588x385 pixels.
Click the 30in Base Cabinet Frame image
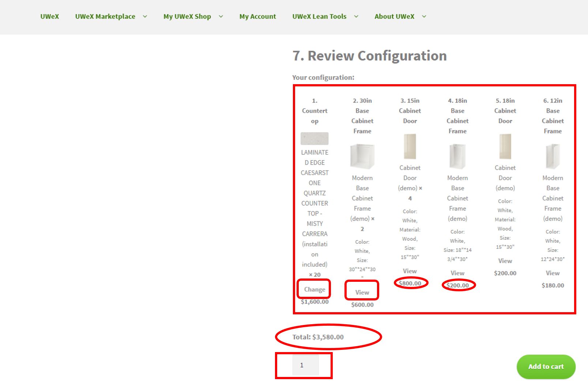point(362,156)
